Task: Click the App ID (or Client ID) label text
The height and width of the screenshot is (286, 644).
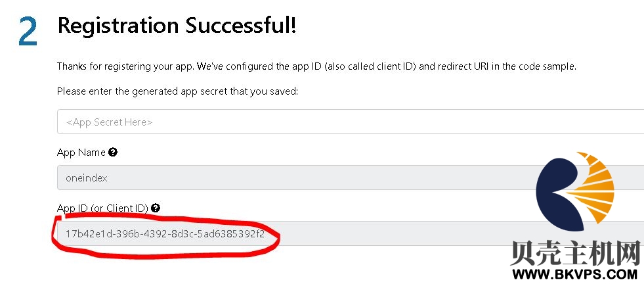Action: 102,208
